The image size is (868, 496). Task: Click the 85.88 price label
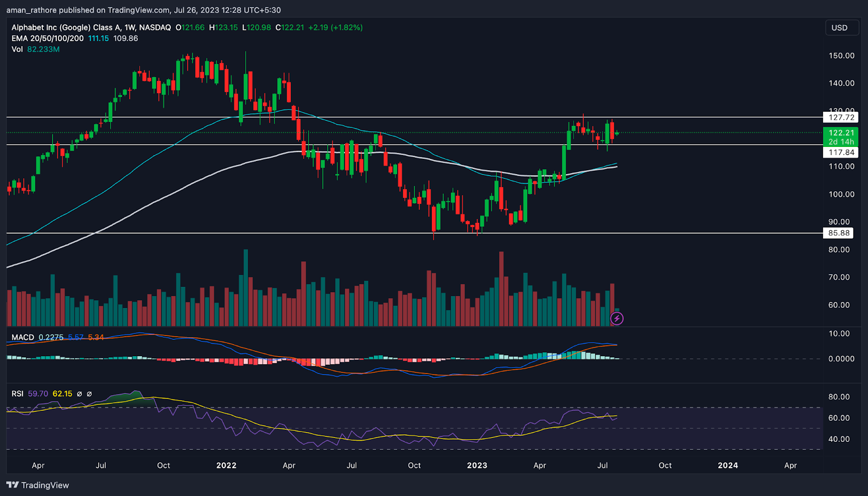pyautogui.click(x=839, y=233)
